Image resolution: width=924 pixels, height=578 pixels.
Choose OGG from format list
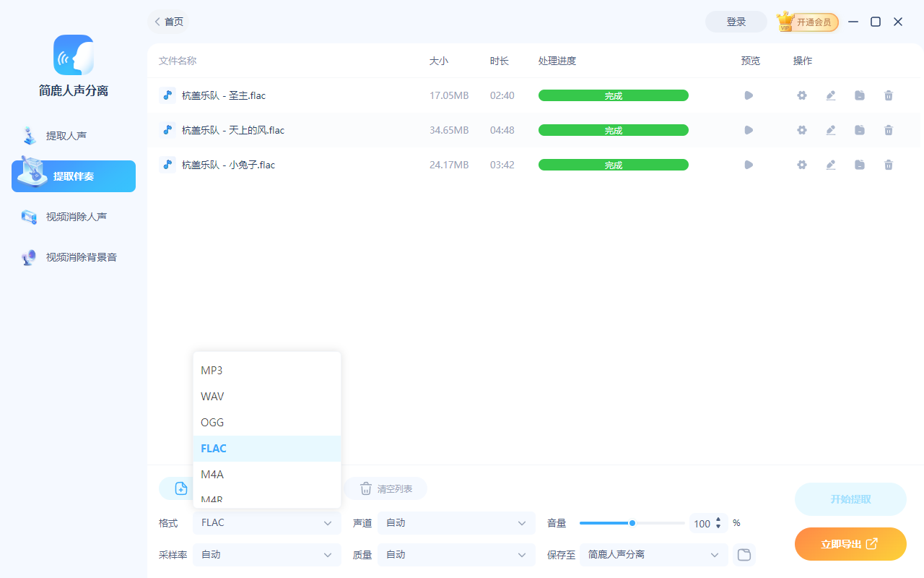[x=267, y=423]
